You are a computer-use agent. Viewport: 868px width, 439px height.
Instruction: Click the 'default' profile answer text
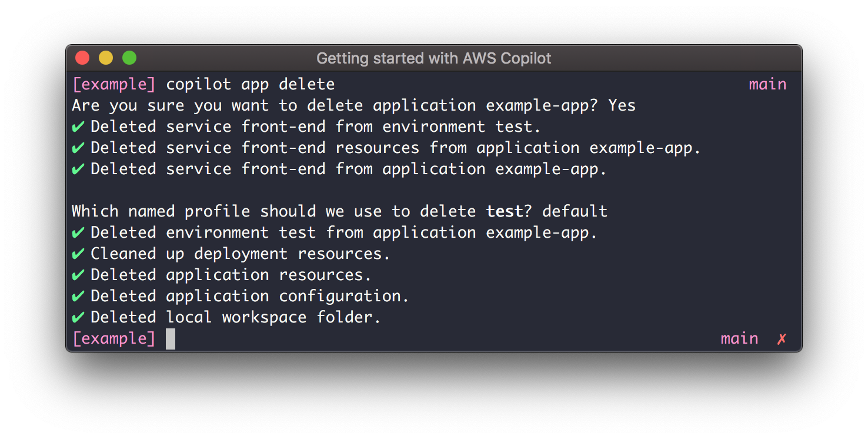pyautogui.click(x=575, y=211)
